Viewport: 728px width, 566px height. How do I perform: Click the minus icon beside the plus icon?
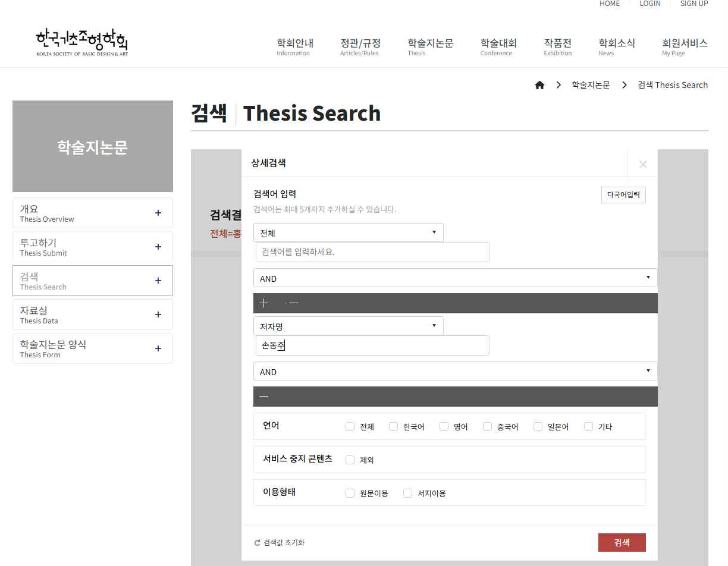click(x=293, y=303)
